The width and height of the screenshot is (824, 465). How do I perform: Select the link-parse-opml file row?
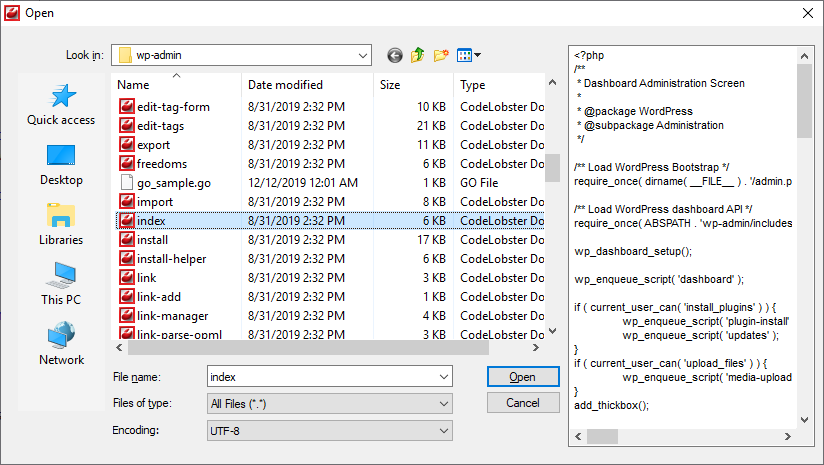[x=330, y=334]
